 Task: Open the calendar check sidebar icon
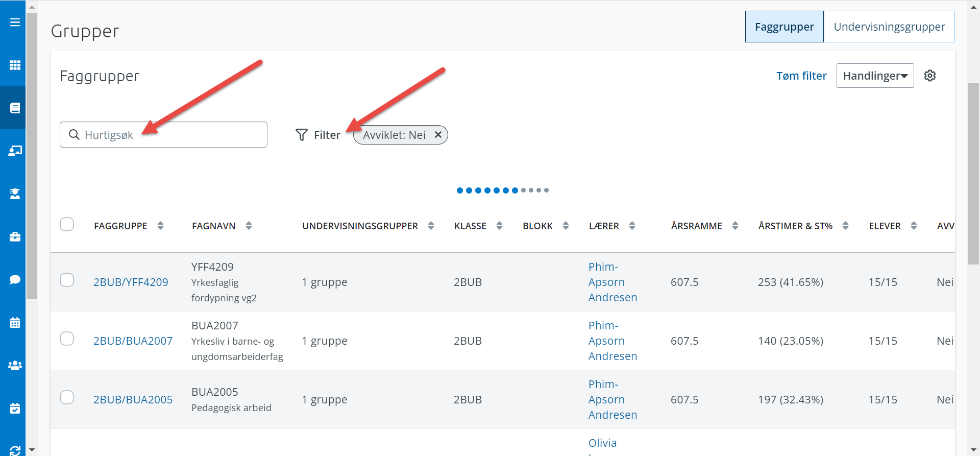tap(15, 408)
